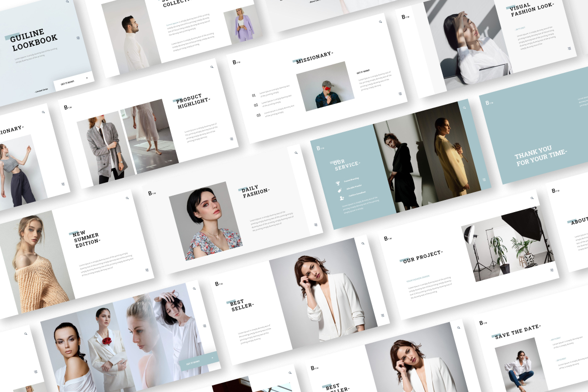
Task: Click the GET IT NOW box on the Missionary slide
Action: [x=362, y=71]
